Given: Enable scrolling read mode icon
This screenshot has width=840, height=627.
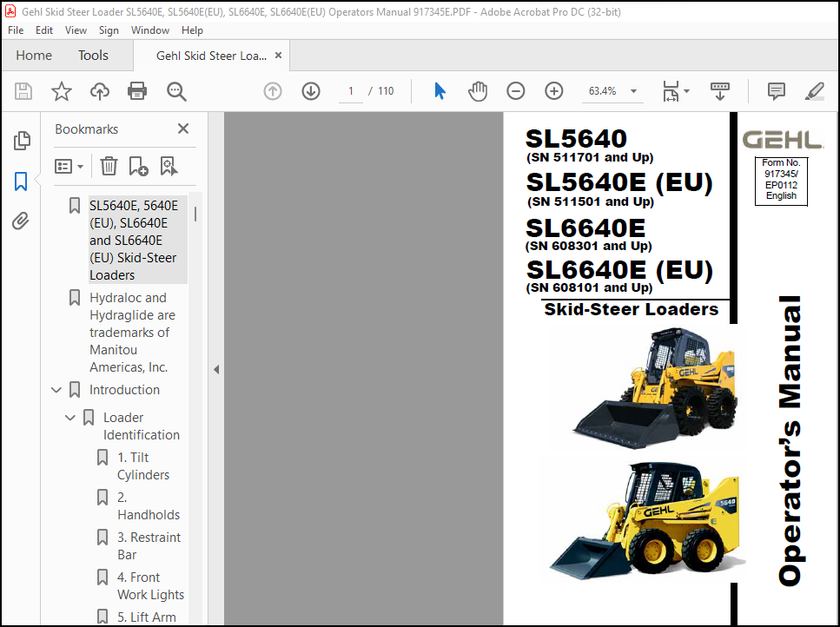Looking at the screenshot, I should [x=720, y=91].
